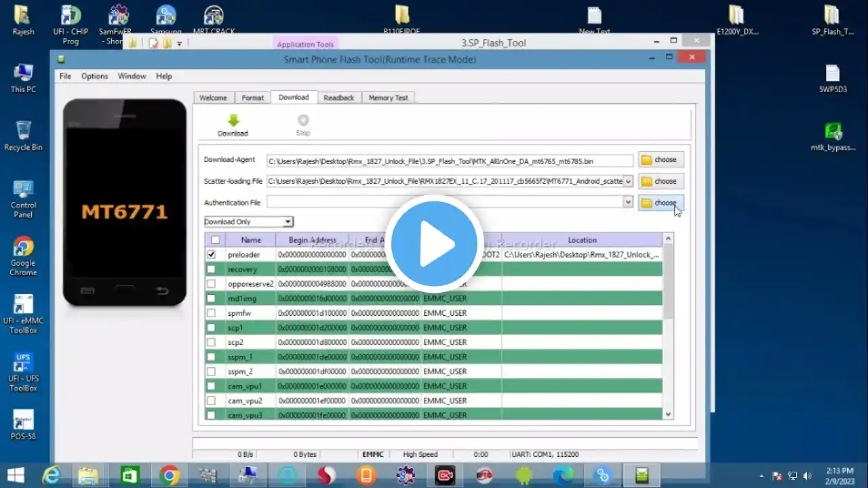Launch UFI - UFS ToolBox shortcut
Image resolution: width=868 pixels, height=488 pixels.
[23, 372]
